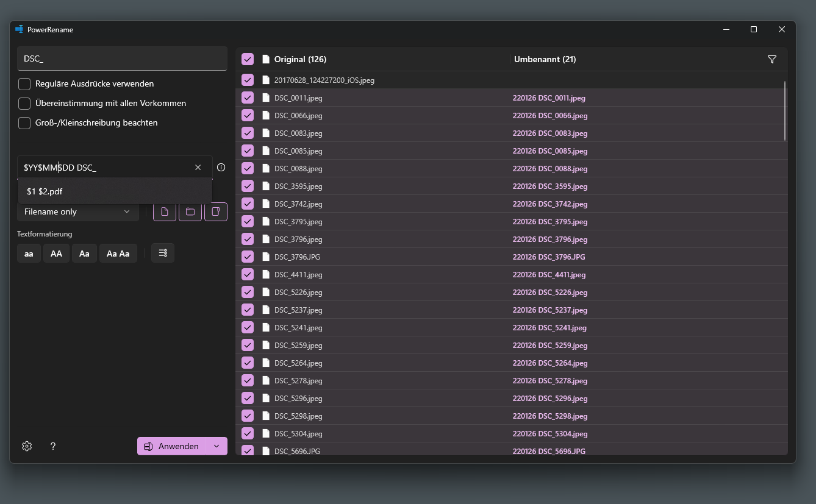Open the help question mark
Image resolution: width=816 pixels, height=504 pixels.
[53, 446]
